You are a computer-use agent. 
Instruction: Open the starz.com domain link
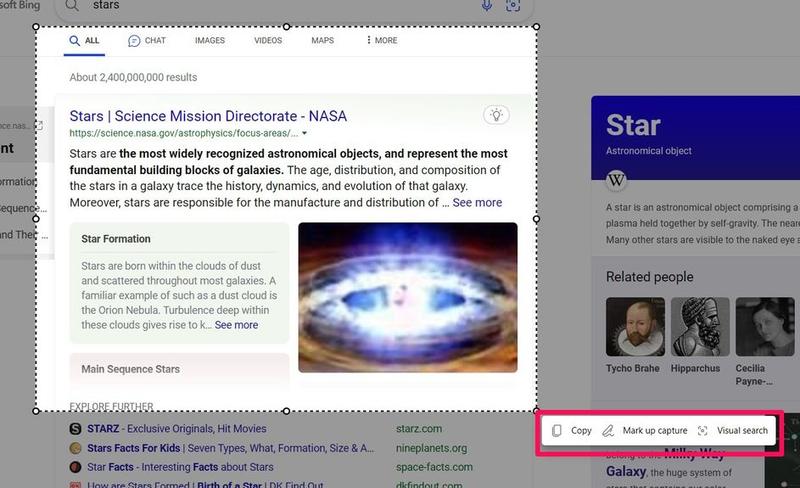point(419,429)
